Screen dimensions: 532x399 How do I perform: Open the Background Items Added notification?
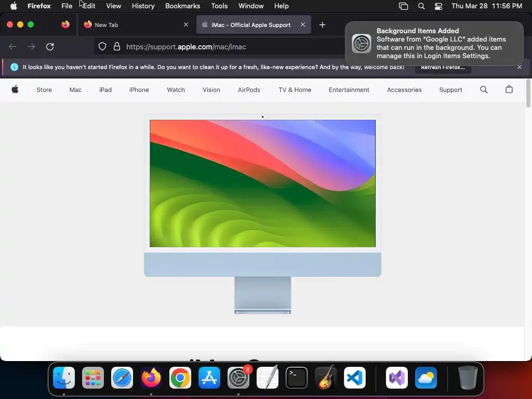[434, 44]
